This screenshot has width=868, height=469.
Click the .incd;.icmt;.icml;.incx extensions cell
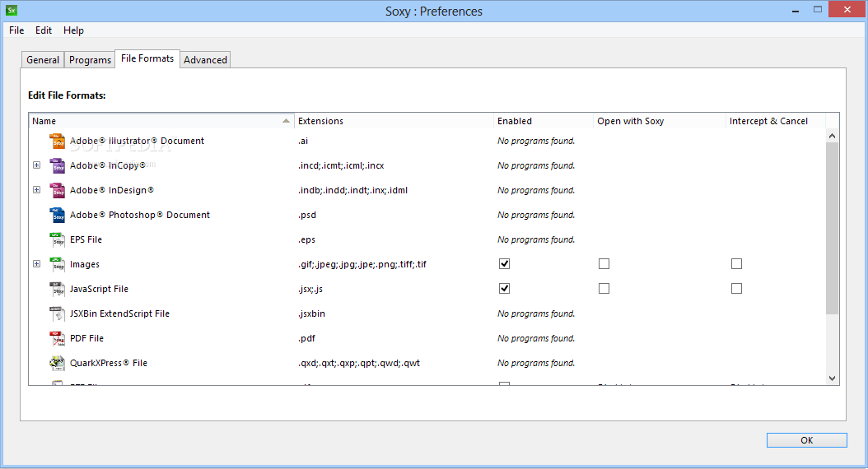(341, 165)
